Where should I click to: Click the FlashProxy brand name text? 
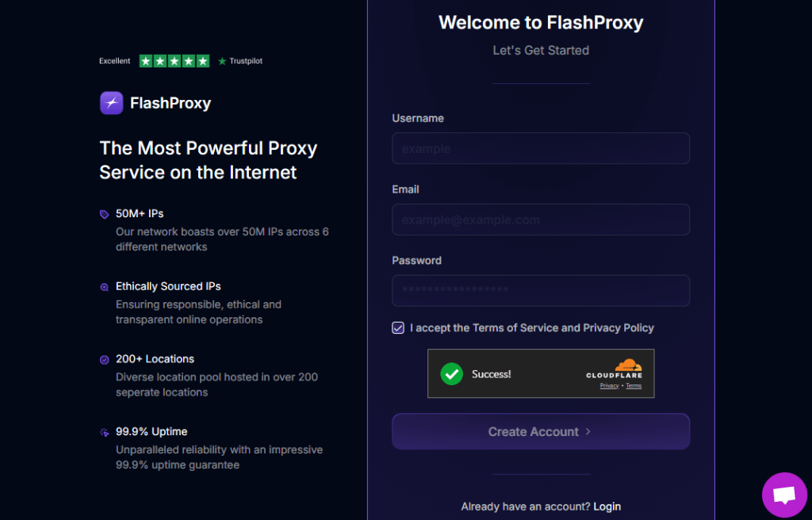(170, 103)
